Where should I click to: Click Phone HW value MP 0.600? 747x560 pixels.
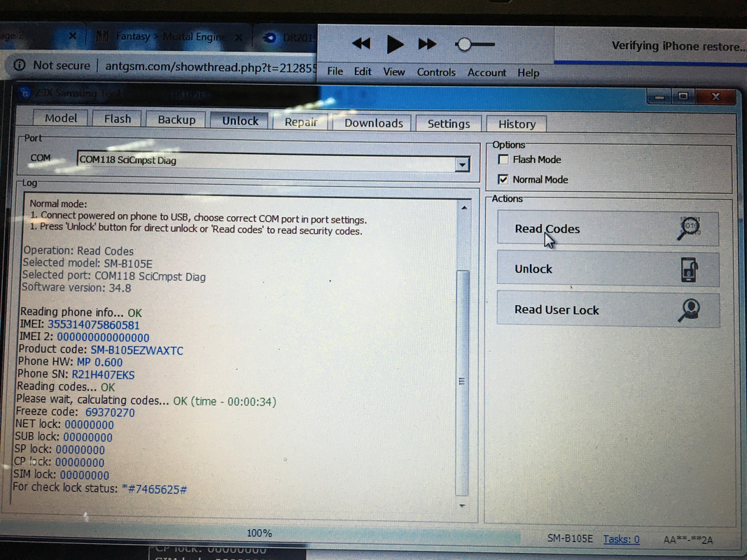(99, 362)
